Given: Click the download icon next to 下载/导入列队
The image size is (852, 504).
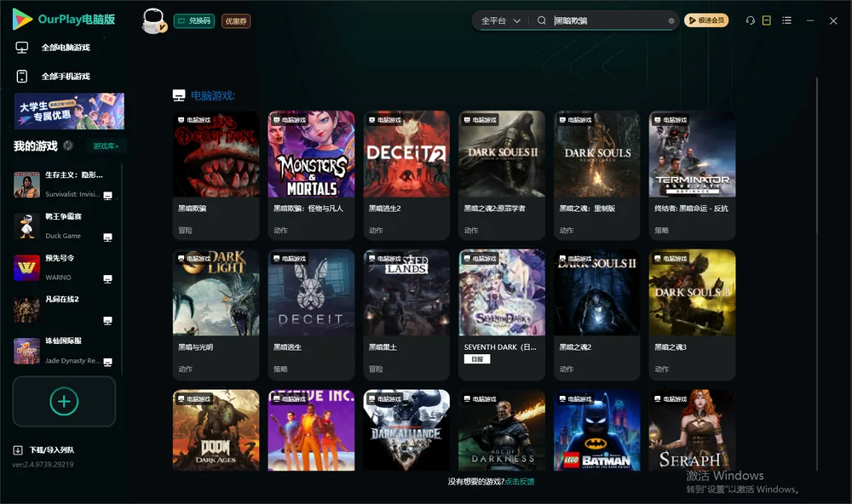Looking at the screenshot, I should tap(18, 450).
